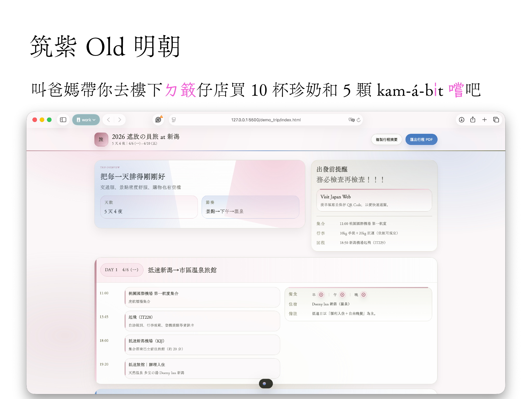Viewport: 532px width, 399px height.
Task: Click the 旅 trip badge icon next to the title
Action: point(101,139)
